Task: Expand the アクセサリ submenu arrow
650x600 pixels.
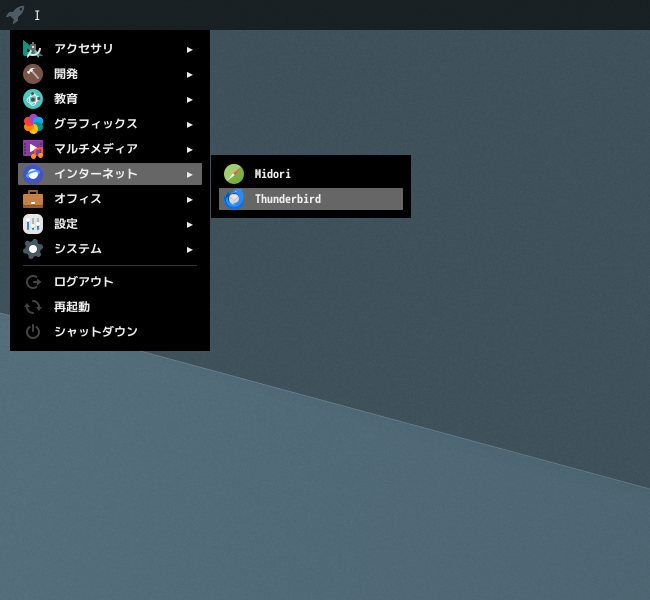Action: [x=189, y=50]
